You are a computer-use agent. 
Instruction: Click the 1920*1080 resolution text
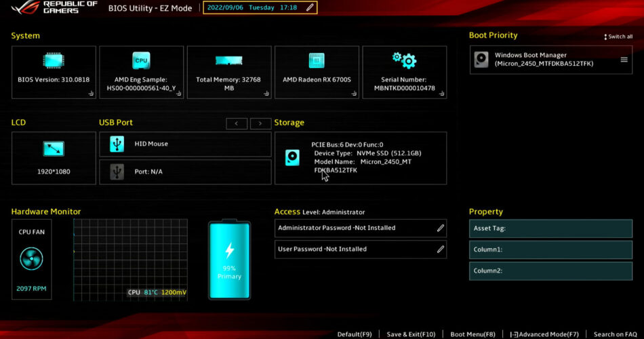(54, 172)
